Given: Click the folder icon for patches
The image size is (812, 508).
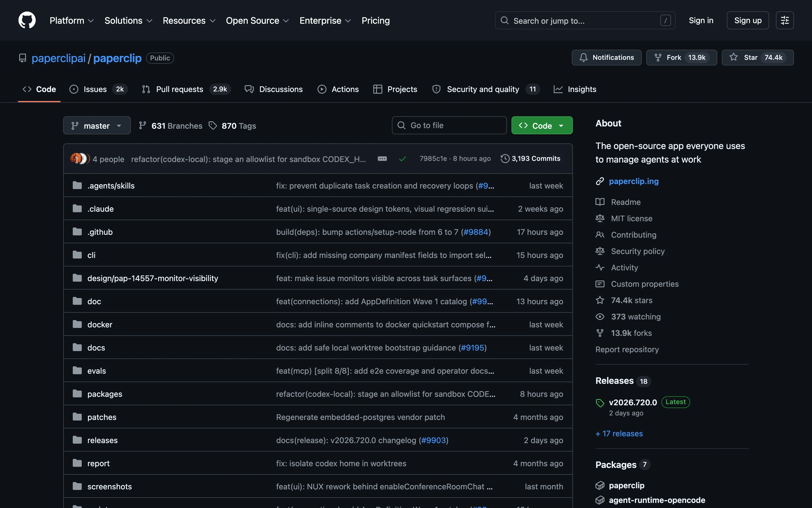Looking at the screenshot, I should [x=77, y=417].
